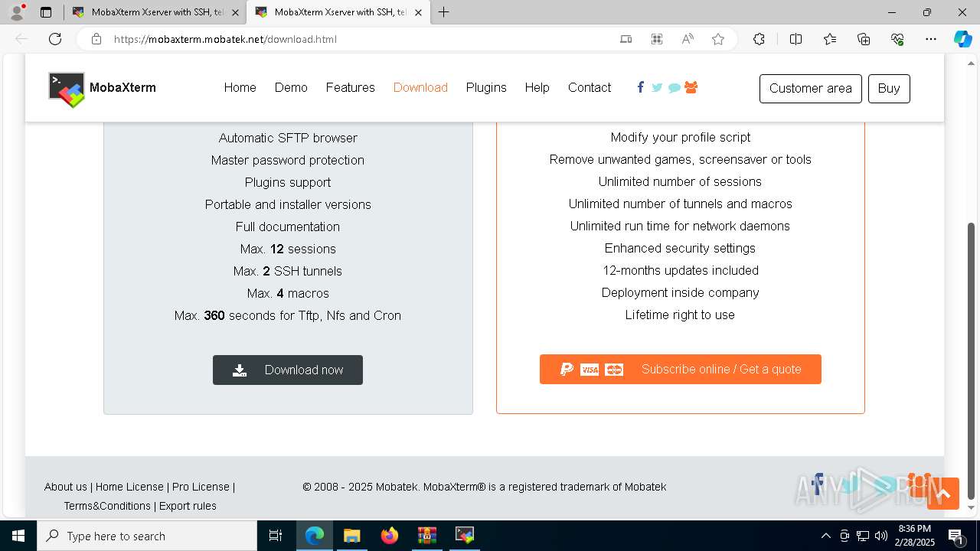
Task: Click the orange community icon in navbar
Action: (691, 87)
